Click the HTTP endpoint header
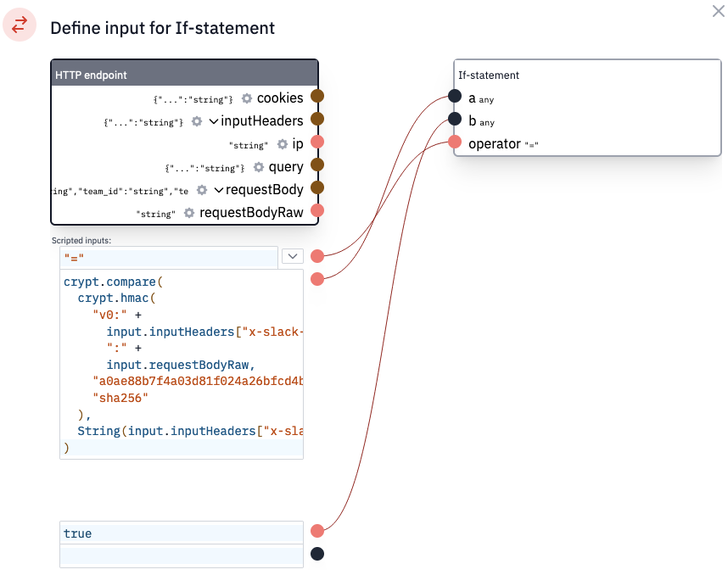Screen dimensions: 728x575 [x=184, y=75]
